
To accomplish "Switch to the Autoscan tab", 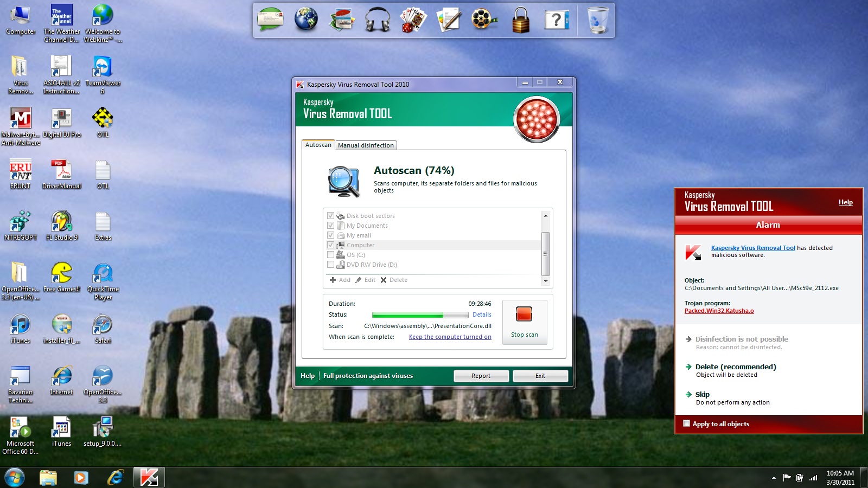I will [x=318, y=145].
